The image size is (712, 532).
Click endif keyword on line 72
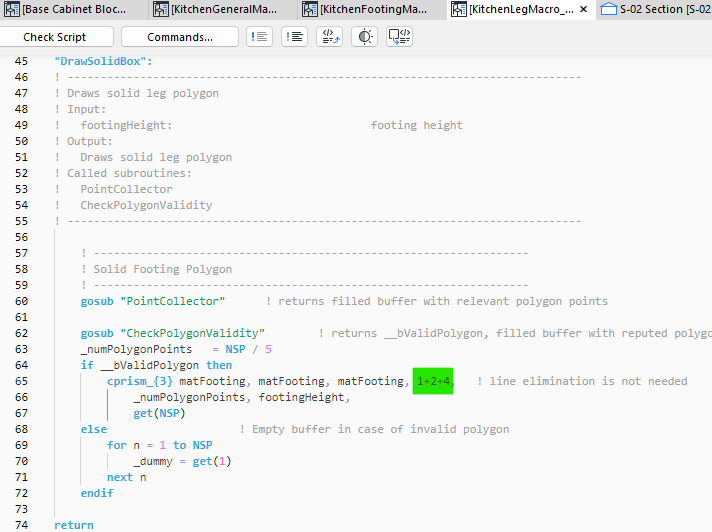[97, 493]
